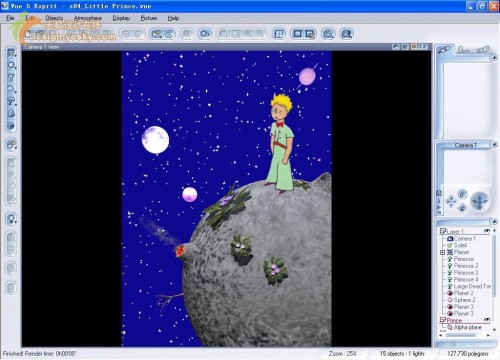Select Large Dead Tree in object list
Image resolution: width=500 pixels, height=360 pixels.
[472, 286]
